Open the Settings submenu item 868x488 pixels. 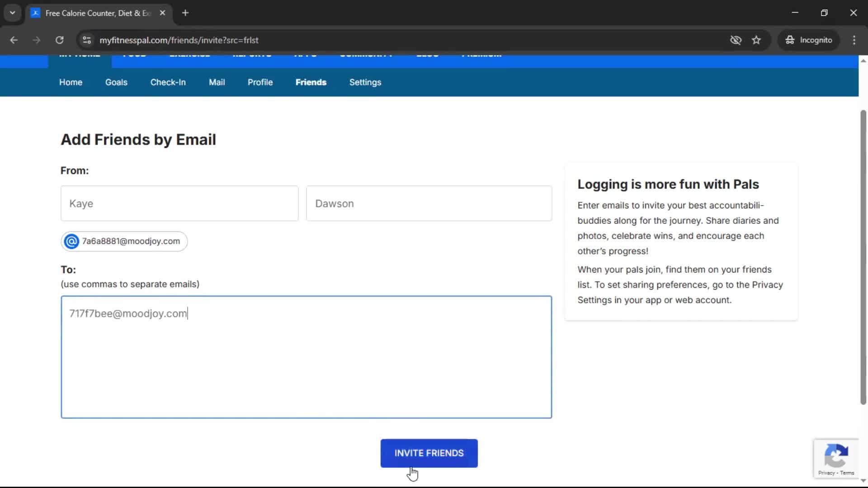[x=365, y=82]
